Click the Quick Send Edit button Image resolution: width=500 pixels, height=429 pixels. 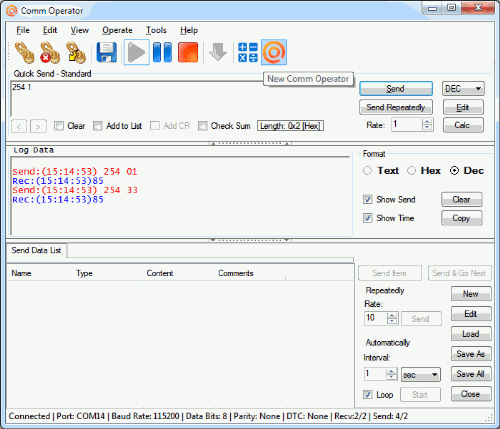tap(463, 107)
